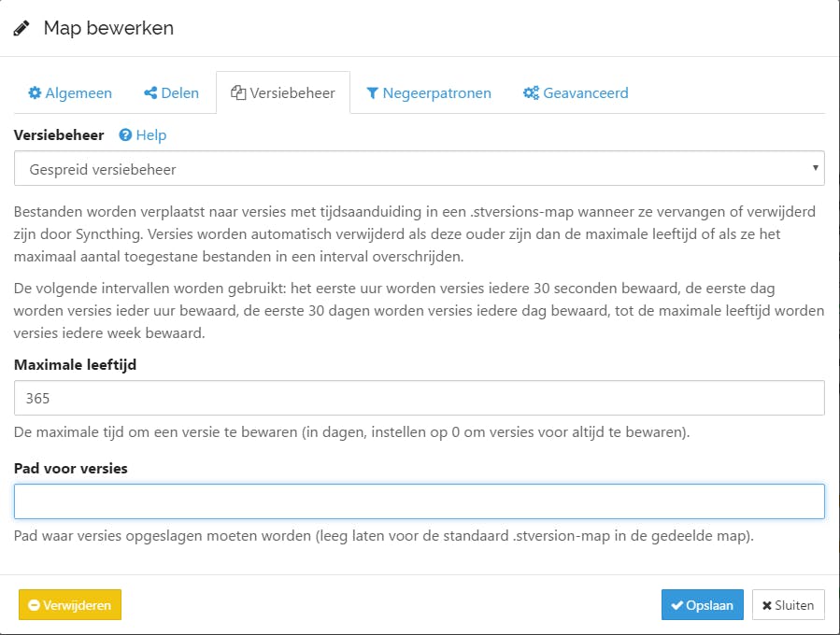This screenshot has width=840, height=635.
Task: Click the yellow Verwijderen button
Action: point(70,605)
